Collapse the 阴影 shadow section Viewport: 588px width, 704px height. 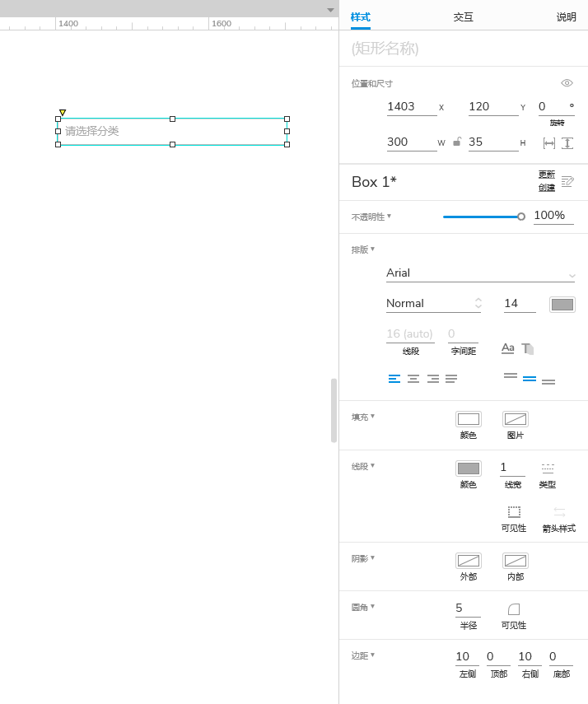363,558
